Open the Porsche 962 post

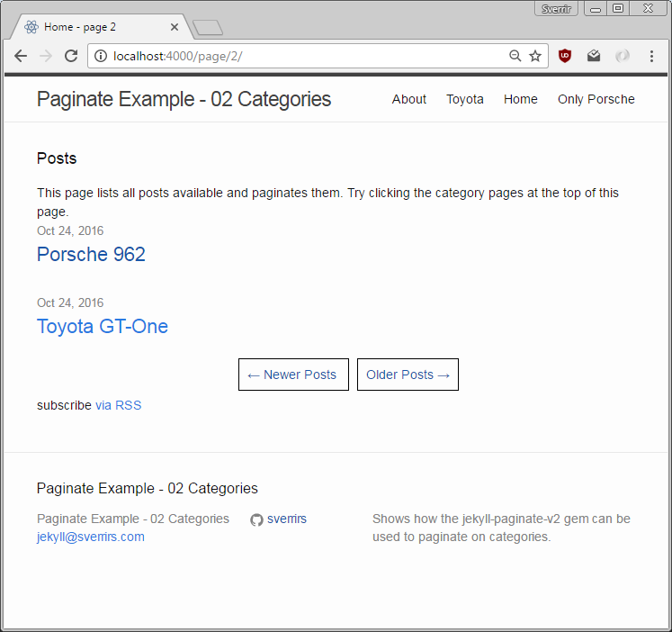point(91,254)
